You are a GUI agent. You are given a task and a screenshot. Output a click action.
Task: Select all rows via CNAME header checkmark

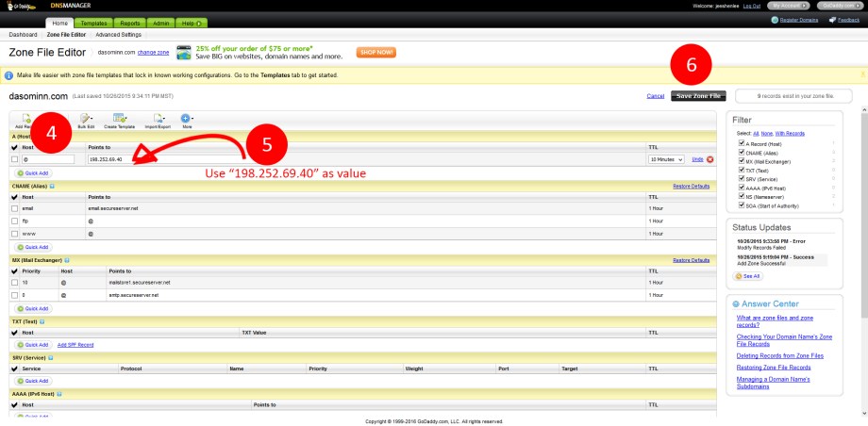pyautogui.click(x=14, y=197)
